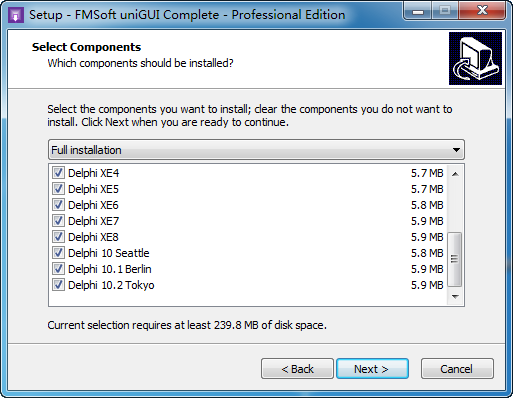Cancel the setup wizard
Screen dimensions: 513x398
point(457,369)
